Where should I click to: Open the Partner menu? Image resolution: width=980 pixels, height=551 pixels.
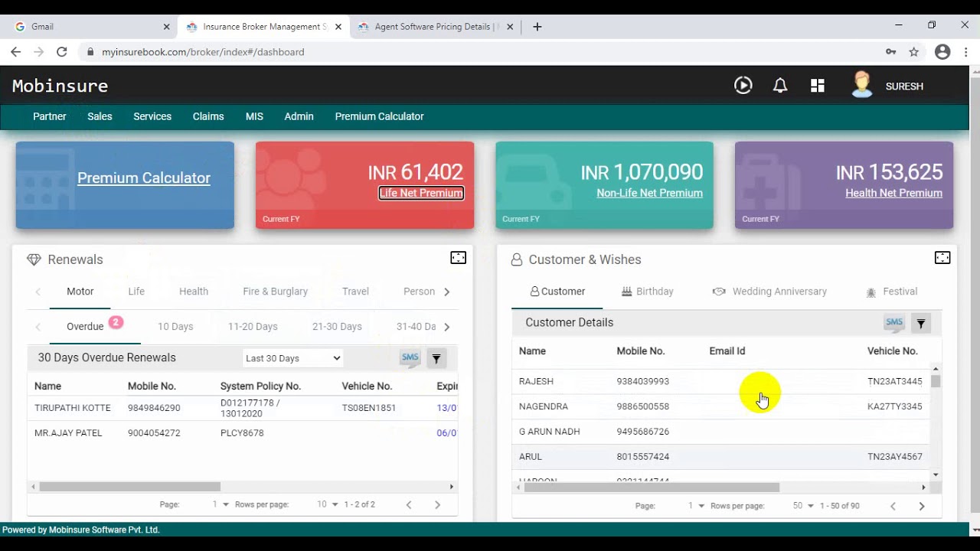(x=50, y=116)
